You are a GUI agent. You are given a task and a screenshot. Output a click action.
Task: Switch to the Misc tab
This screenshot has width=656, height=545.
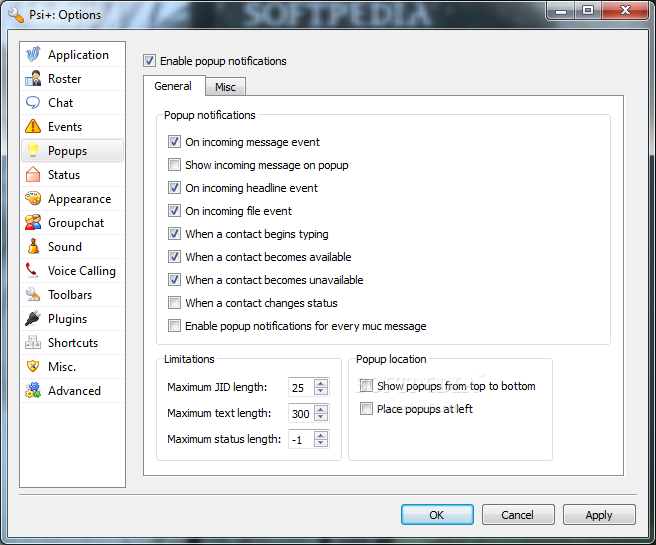[x=226, y=87]
